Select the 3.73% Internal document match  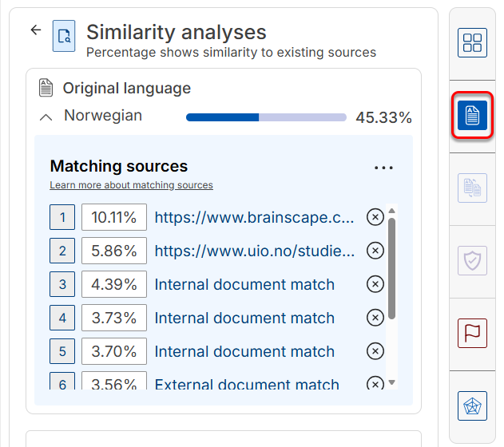244,318
